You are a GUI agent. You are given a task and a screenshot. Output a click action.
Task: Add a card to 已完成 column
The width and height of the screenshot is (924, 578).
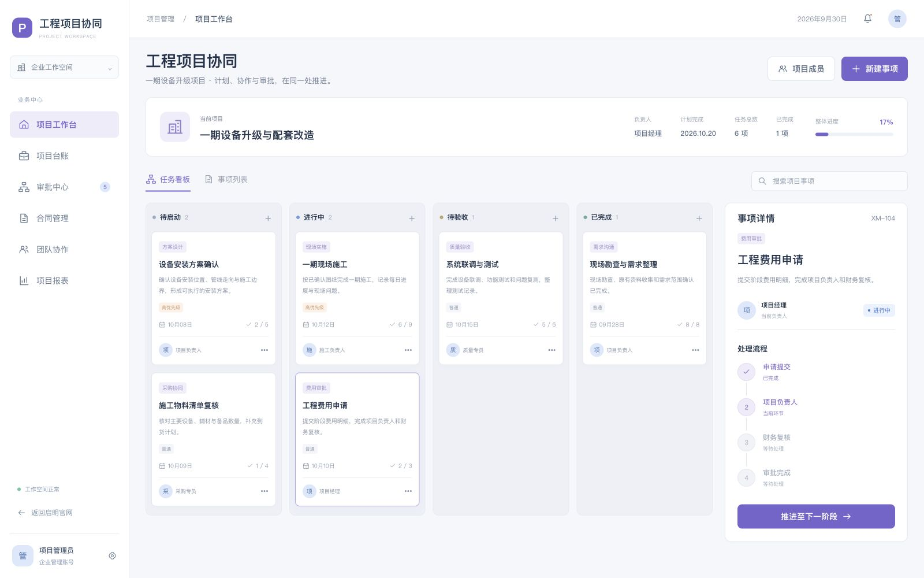pos(699,218)
